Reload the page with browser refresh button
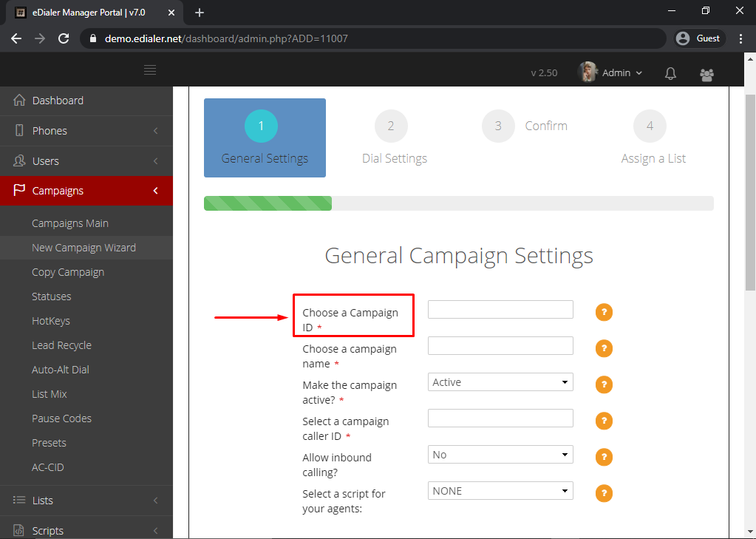 click(x=64, y=38)
